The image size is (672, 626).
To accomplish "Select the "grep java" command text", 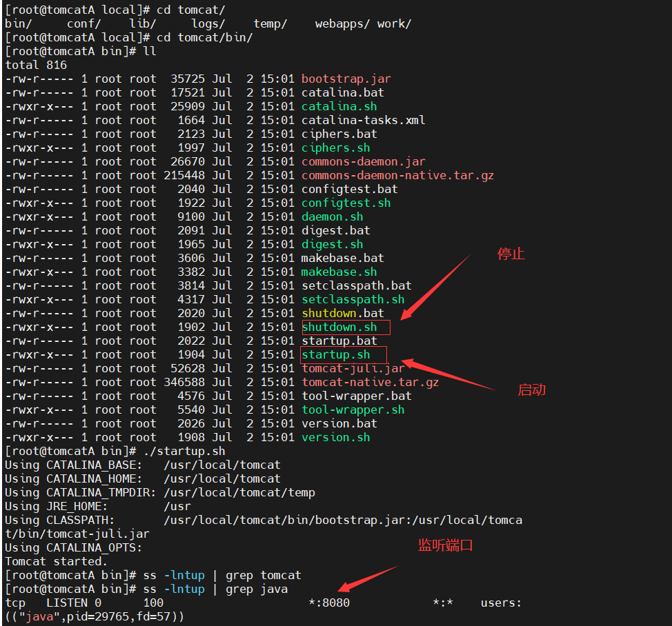I will [257, 589].
